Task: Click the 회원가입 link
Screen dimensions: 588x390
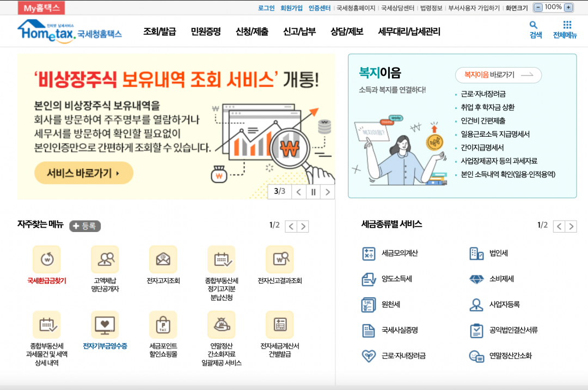Action: pos(291,8)
